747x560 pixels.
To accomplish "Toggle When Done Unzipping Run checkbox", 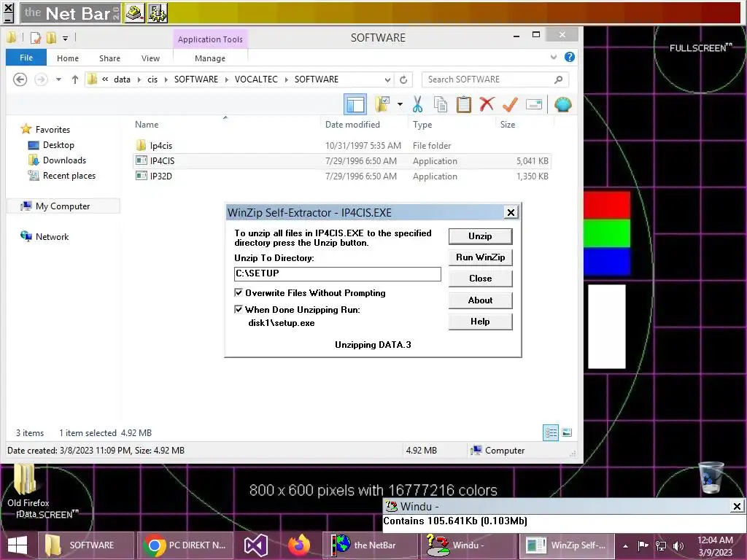I will pos(239,309).
